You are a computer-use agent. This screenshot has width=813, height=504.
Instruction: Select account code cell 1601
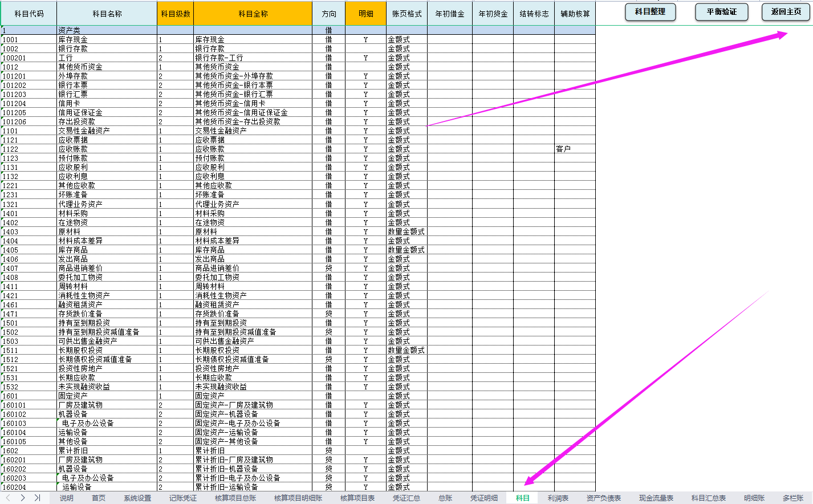pos(29,396)
